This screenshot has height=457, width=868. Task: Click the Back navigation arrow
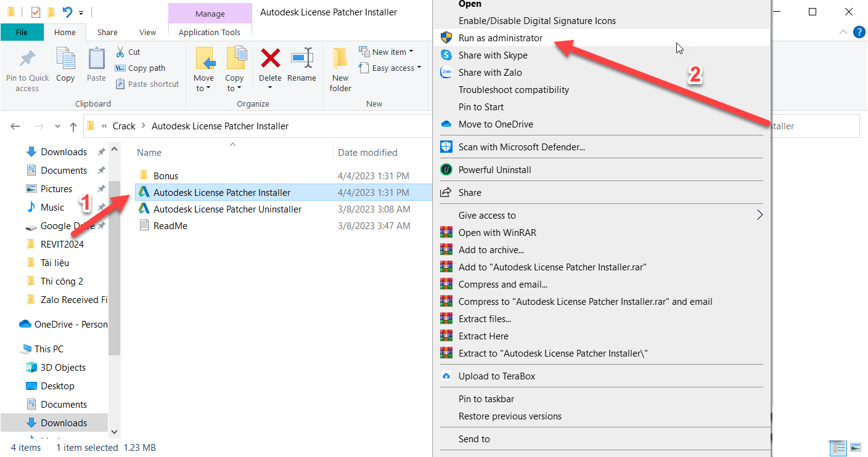(15, 126)
